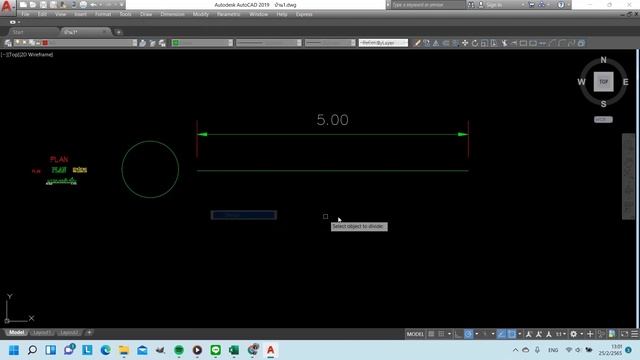The width and height of the screenshot is (640, 360).
Task: Toggle hardware acceleration icon in status bar
Action: click(x=612, y=334)
